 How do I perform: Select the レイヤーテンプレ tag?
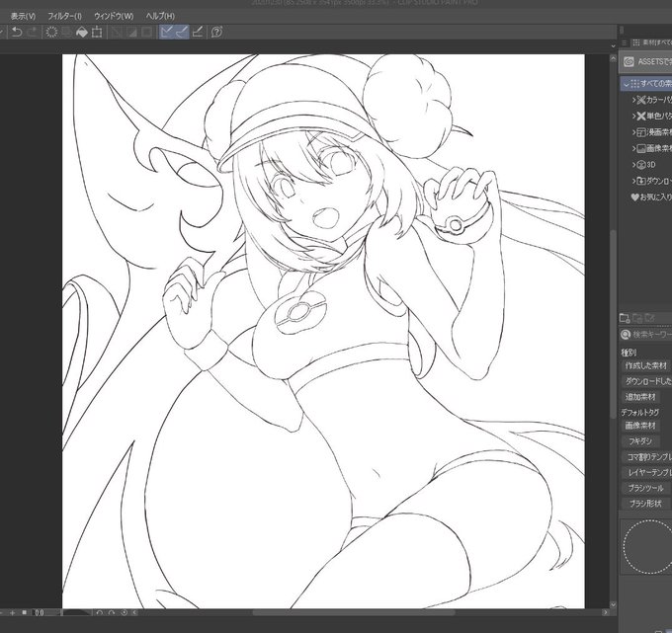click(646, 473)
